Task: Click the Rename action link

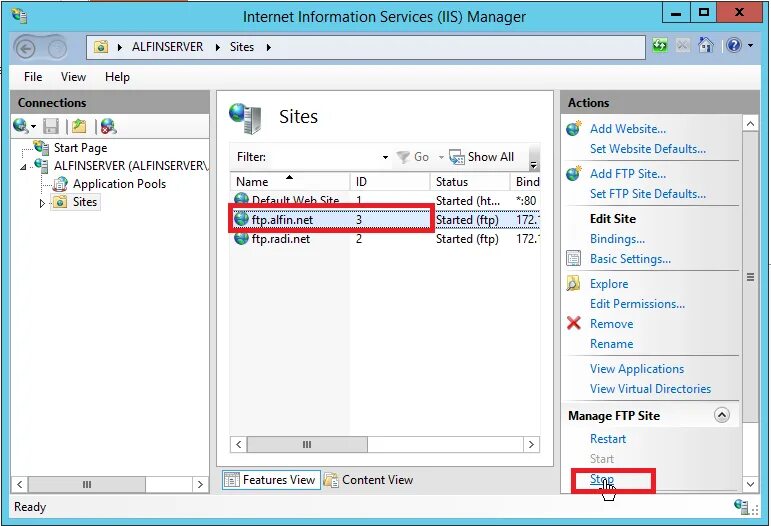Action: pyautogui.click(x=611, y=344)
